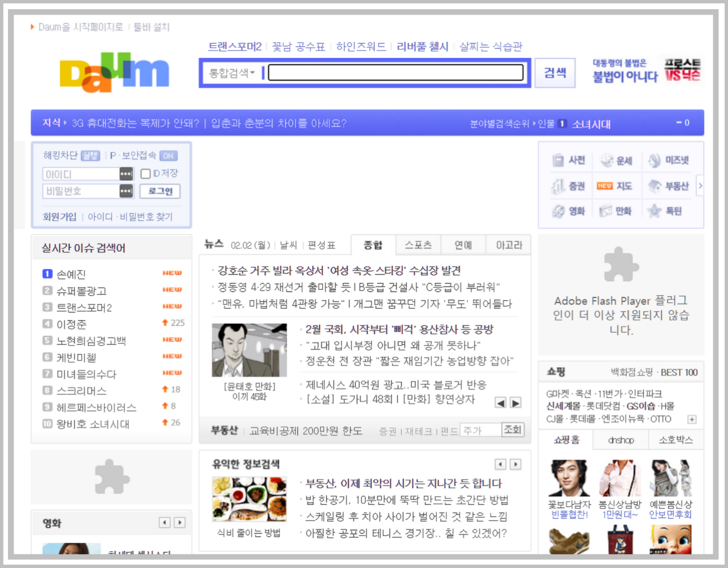
Task: Click the 아이디 input field
Action: (x=81, y=173)
